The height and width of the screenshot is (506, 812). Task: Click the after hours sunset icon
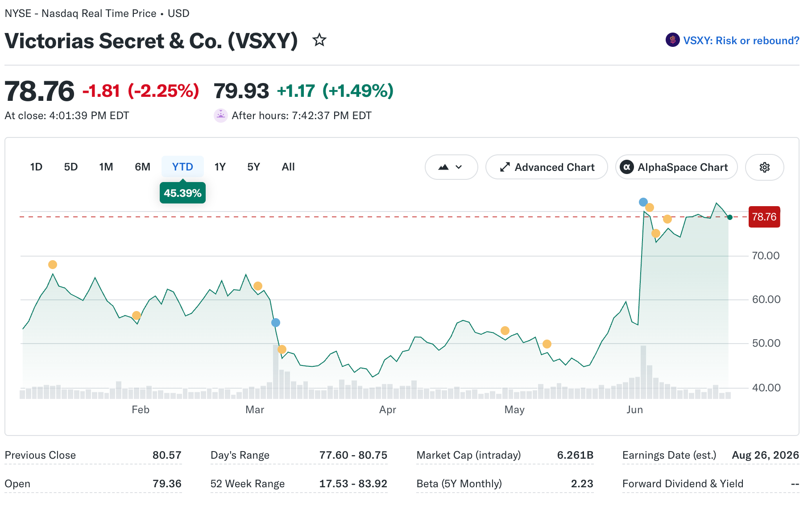[221, 116]
